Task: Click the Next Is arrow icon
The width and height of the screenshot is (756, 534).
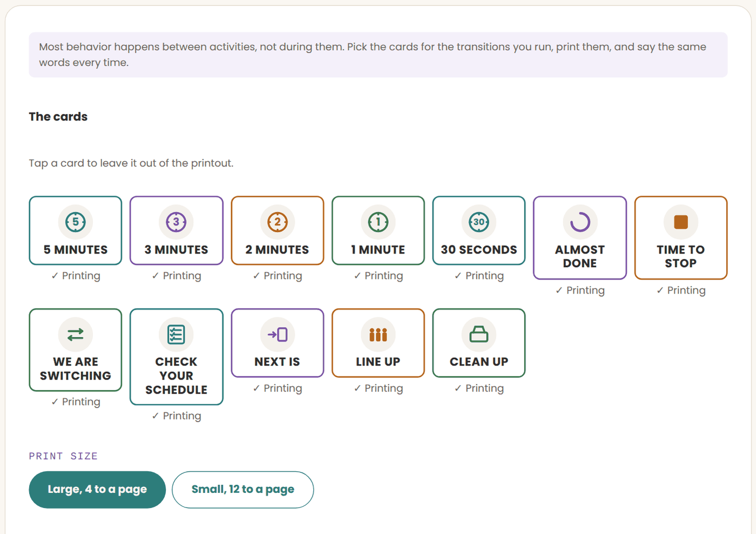Action: (278, 334)
